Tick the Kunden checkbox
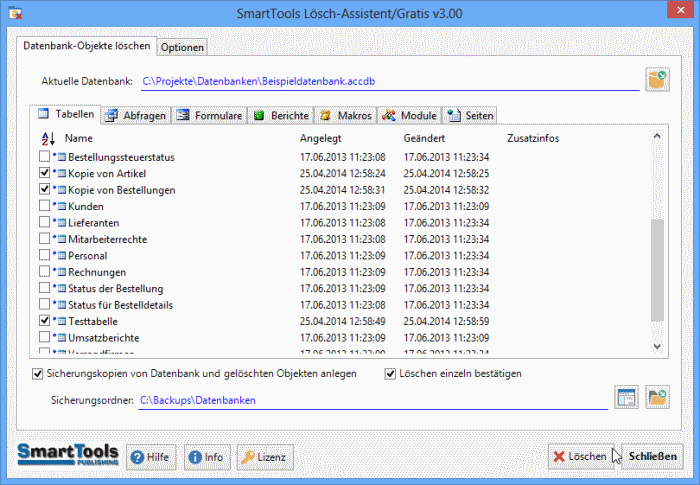This screenshot has width=700, height=485. click(44, 205)
